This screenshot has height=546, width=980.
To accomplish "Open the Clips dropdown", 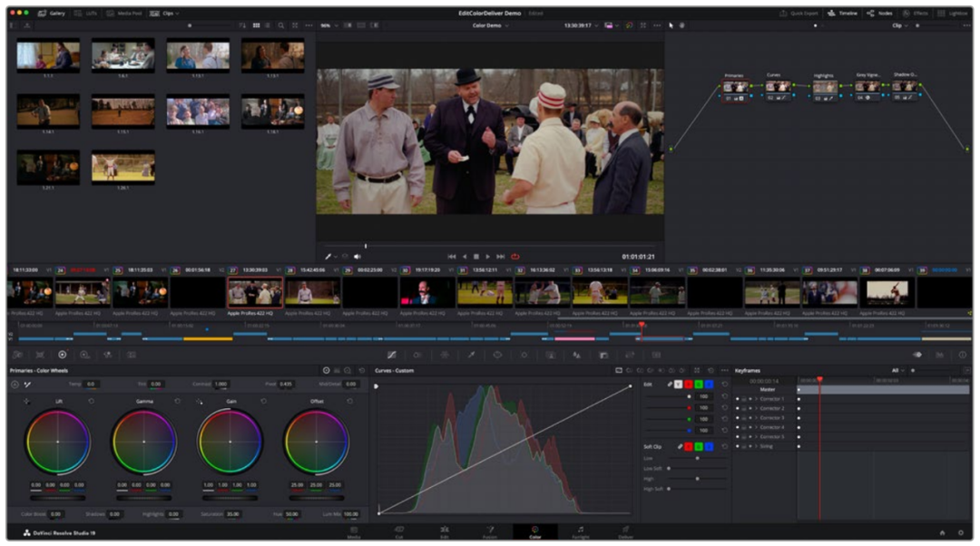I will pyautogui.click(x=164, y=13).
